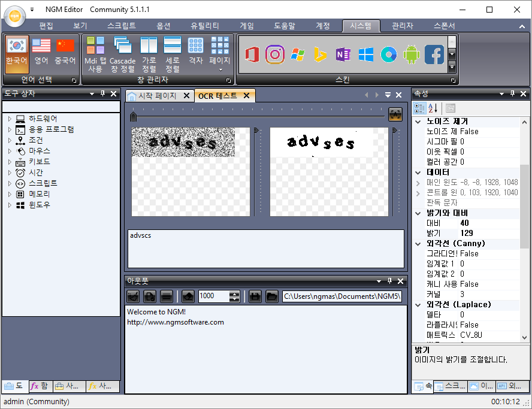Arrange windows horizontally (가로 정렬)

pos(149,54)
